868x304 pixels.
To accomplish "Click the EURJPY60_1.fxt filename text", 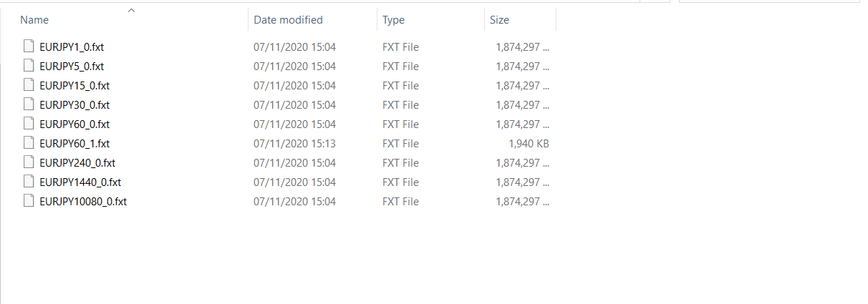I will 74,143.
